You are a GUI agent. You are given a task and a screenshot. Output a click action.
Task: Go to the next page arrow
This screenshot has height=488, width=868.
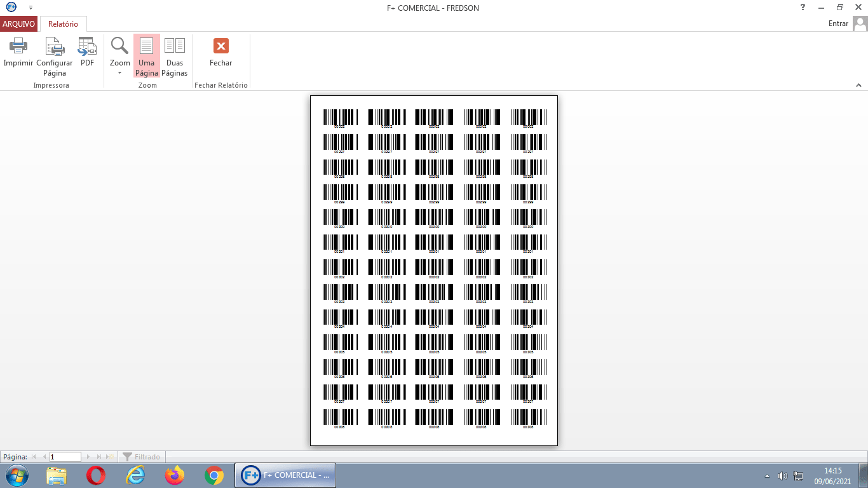click(x=88, y=457)
